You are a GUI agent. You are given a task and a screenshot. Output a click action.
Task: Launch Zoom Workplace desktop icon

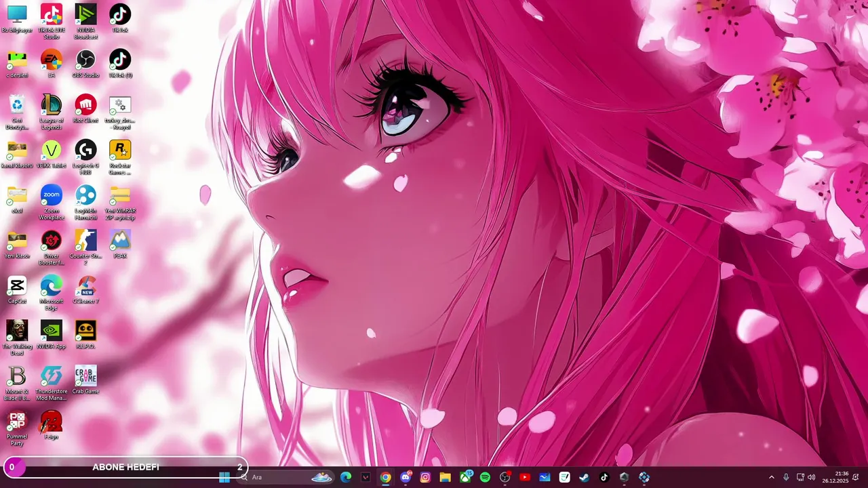52,203
